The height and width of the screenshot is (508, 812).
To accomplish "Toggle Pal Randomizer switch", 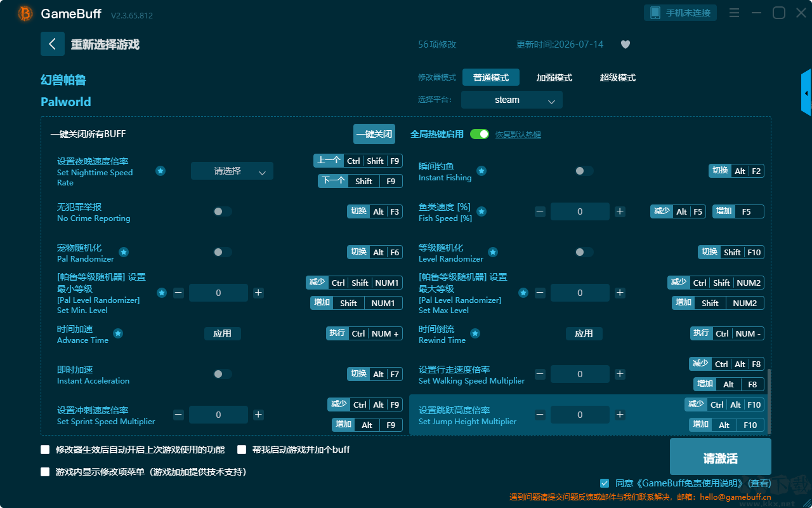I will [x=222, y=252].
